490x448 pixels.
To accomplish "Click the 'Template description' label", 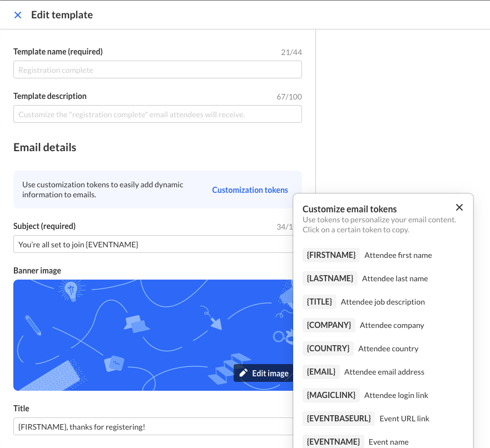I will pyautogui.click(x=50, y=96).
